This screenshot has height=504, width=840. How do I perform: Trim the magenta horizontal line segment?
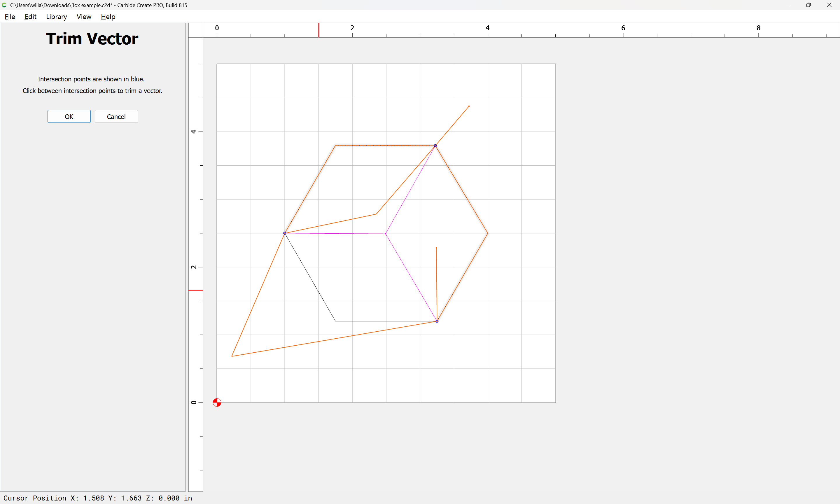335,234
